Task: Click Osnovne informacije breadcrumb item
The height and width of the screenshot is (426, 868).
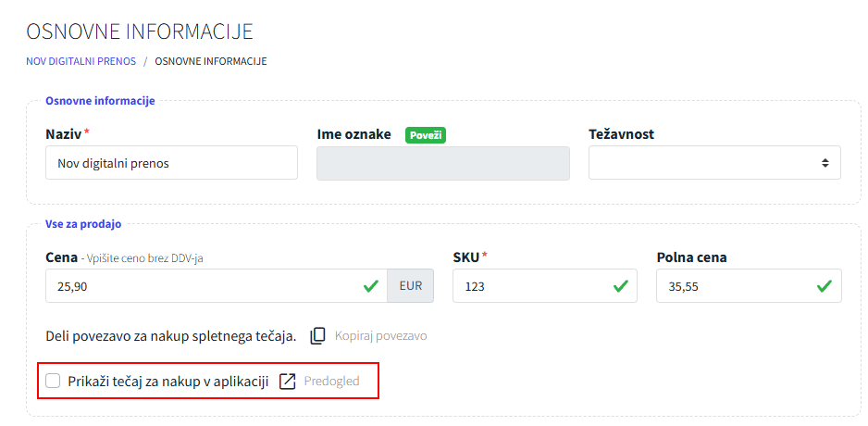Action: point(211,61)
